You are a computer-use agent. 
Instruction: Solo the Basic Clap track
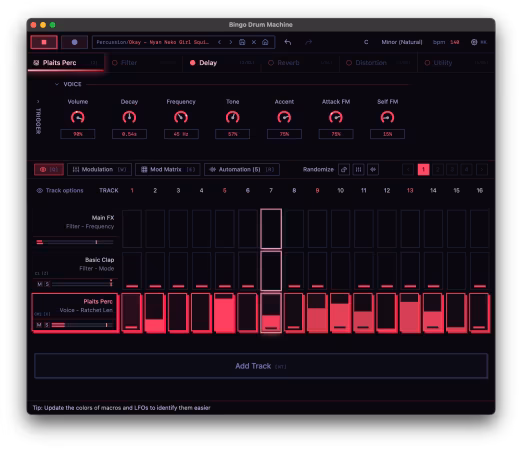pyautogui.click(x=47, y=284)
